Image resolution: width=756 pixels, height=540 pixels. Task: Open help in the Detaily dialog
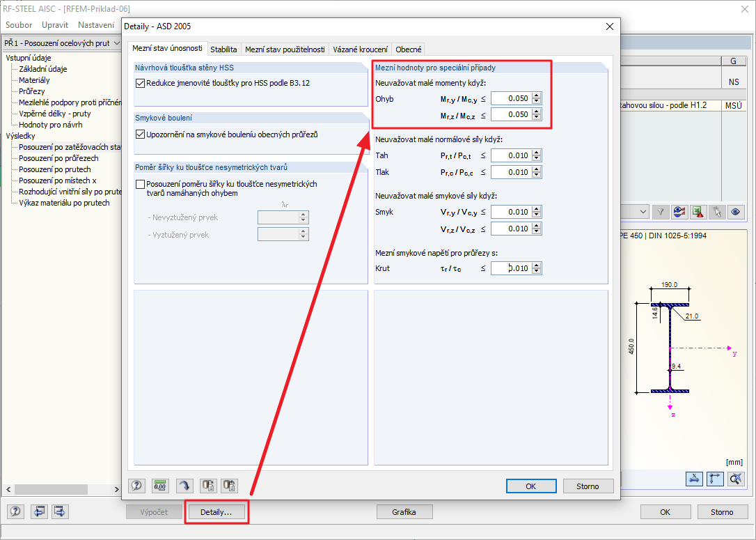coord(137,486)
